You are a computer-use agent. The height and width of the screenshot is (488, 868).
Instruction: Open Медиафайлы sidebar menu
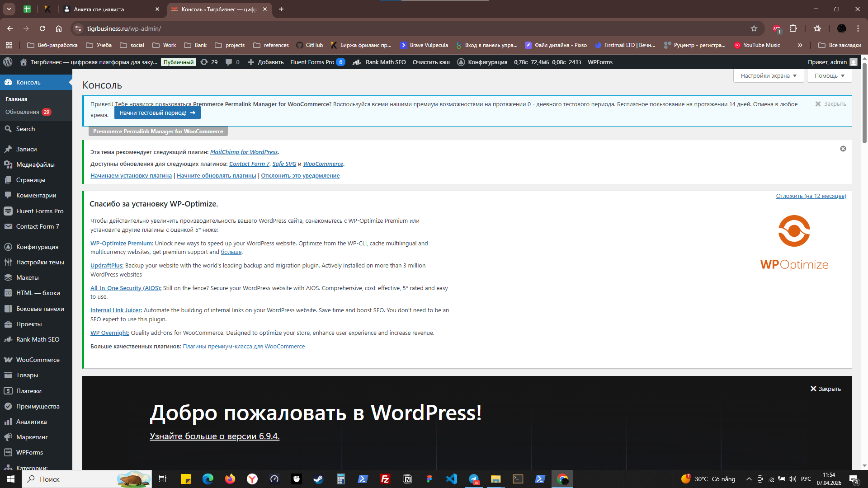click(36, 164)
